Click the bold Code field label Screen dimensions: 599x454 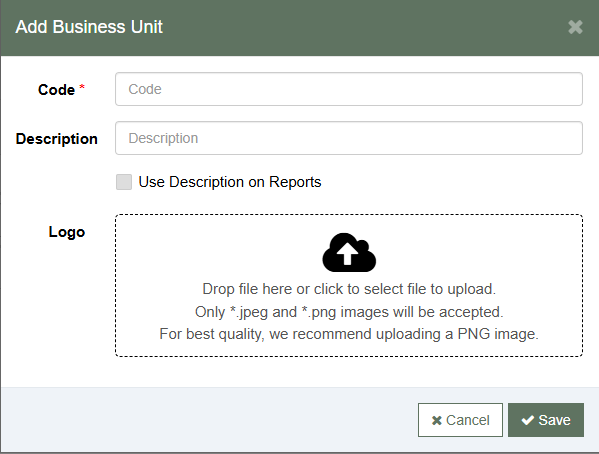tap(57, 90)
